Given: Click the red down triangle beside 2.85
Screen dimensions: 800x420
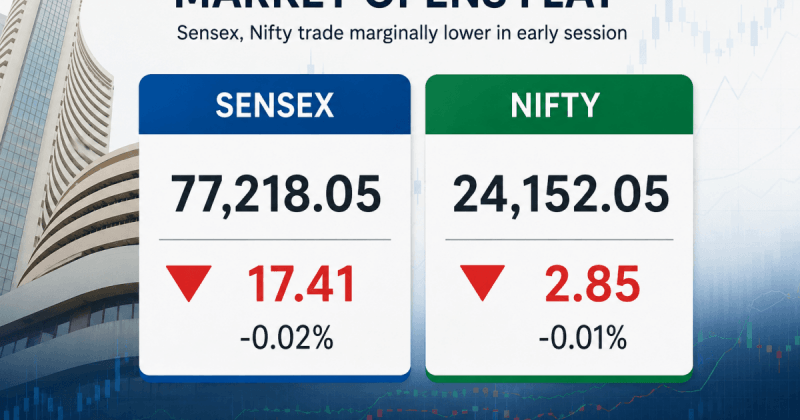Looking at the screenshot, I should tap(482, 283).
